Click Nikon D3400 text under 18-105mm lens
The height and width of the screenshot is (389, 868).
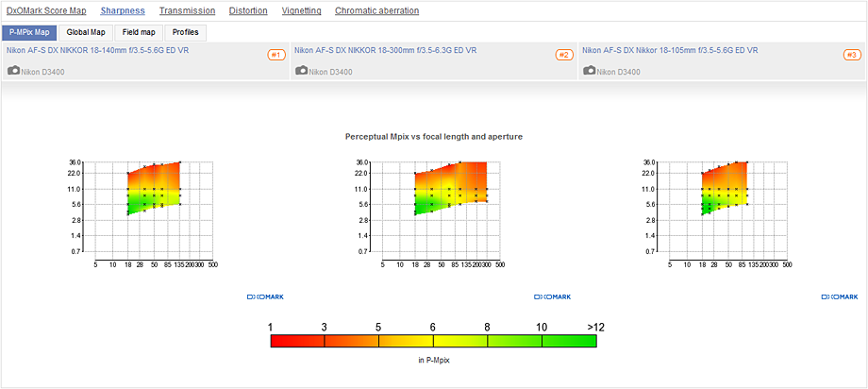point(618,72)
